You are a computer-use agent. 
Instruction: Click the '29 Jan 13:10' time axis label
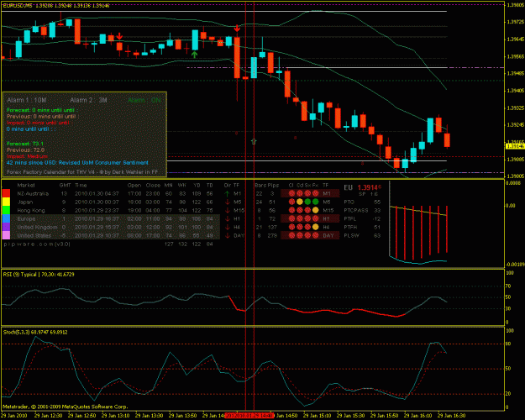[115, 416]
